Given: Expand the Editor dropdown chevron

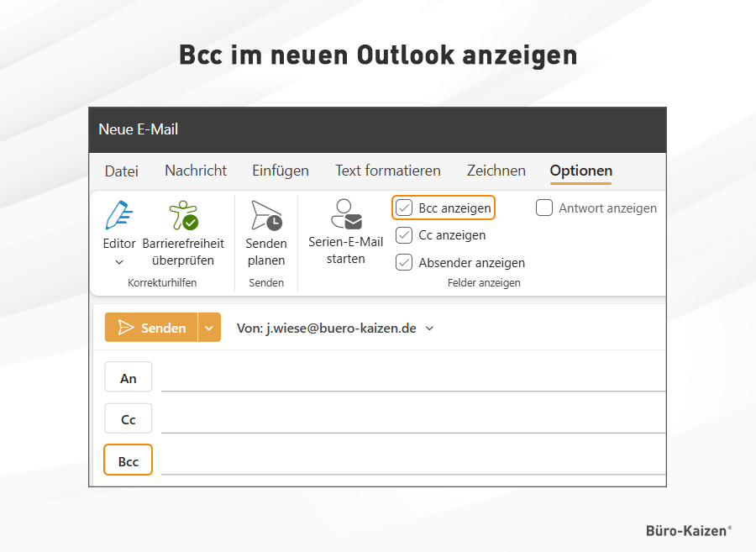Looking at the screenshot, I should point(118,262).
